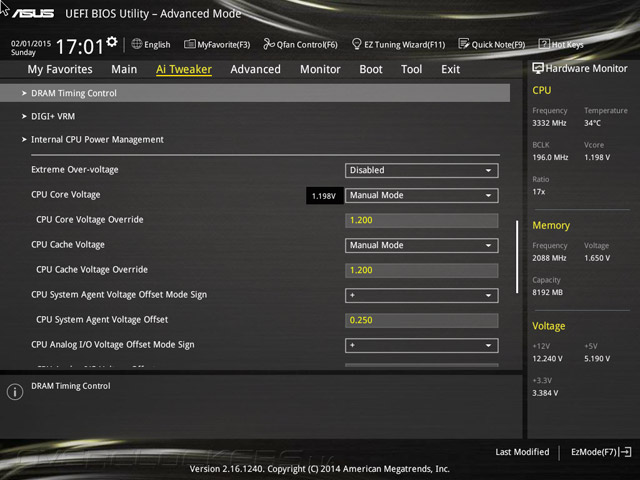This screenshot has height=480, width=640.
Task: Click the English language button
Action: point(151,44)
